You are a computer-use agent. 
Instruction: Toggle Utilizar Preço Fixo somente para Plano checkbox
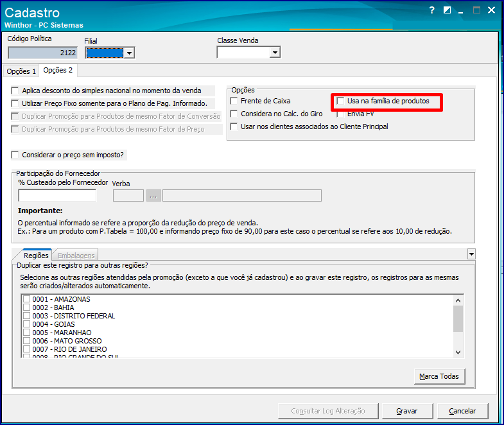(x=15, y=103)
